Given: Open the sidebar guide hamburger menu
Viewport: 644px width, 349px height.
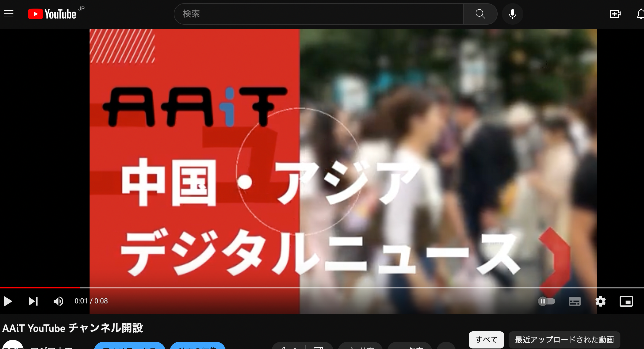Looking at the screenshot, I should point(9,14).
